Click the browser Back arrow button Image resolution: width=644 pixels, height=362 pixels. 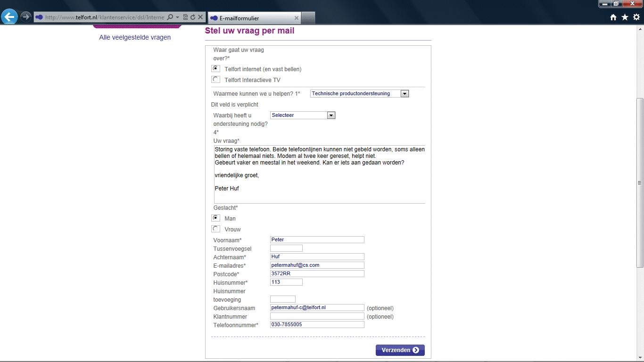9,17
